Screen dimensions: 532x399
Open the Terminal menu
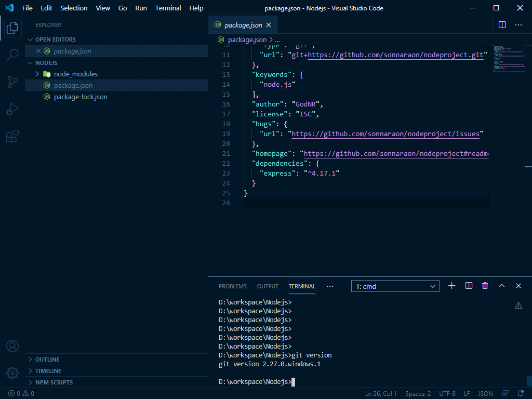click(168, 8)
